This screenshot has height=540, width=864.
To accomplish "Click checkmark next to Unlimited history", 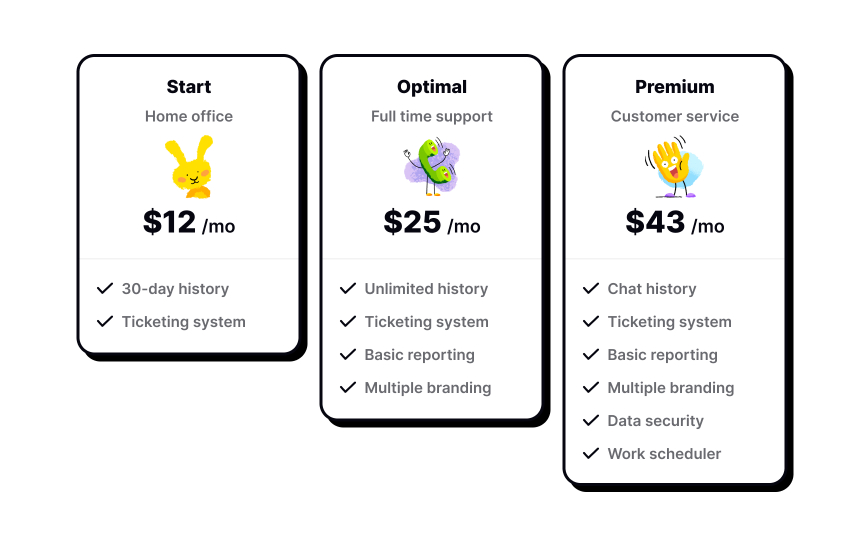I will tap(348, 289).
